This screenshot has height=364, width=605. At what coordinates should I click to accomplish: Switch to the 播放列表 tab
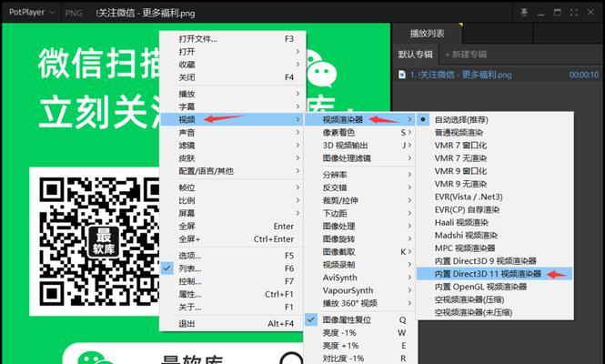click(x=427, y=34)
